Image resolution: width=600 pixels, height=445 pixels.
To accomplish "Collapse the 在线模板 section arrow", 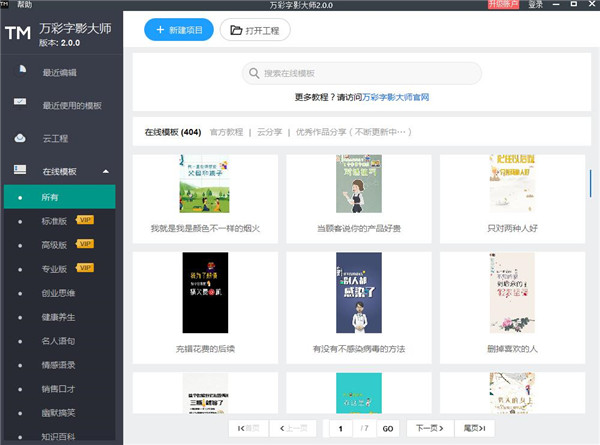I will click(x=106, y=171).
